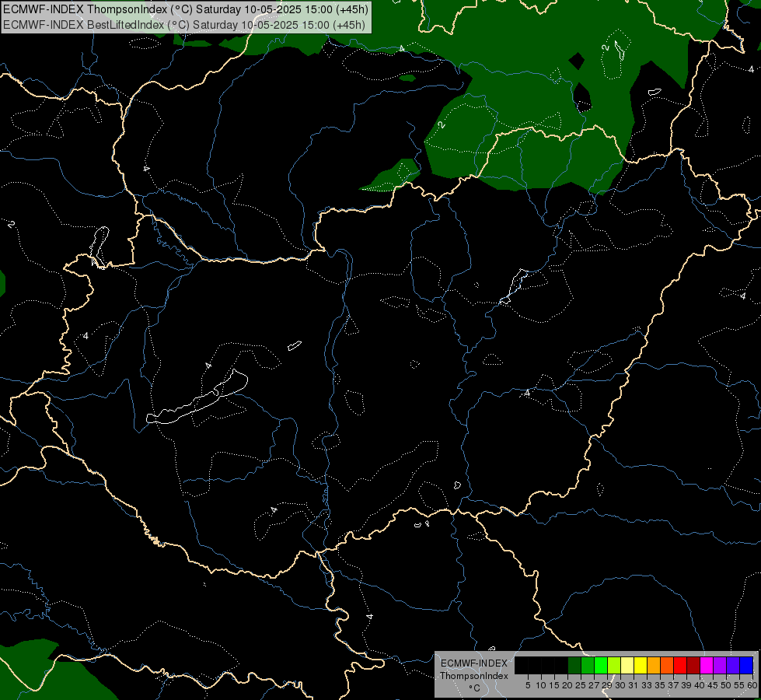Click the bright green 27–29 legend swatch

pos(601,665)
